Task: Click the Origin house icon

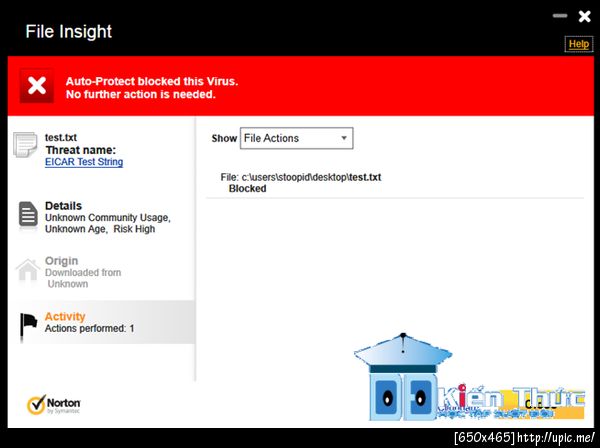Action: click(x=28, y=270)
